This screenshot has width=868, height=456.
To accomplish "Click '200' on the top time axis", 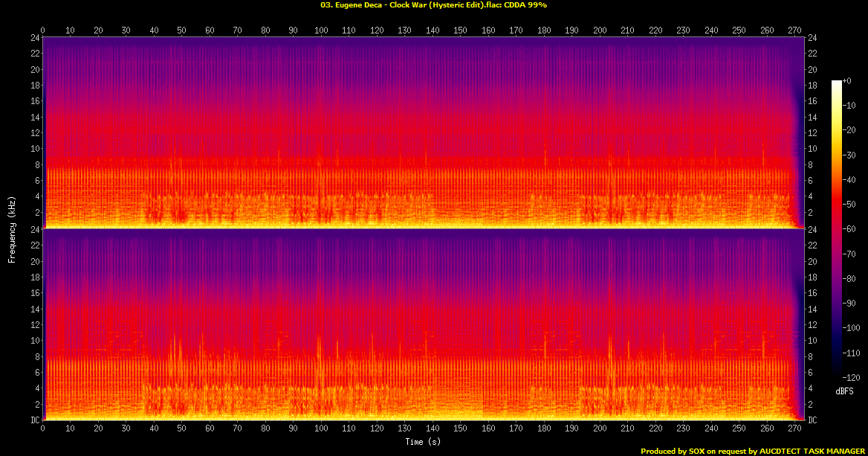I will 600,30.
